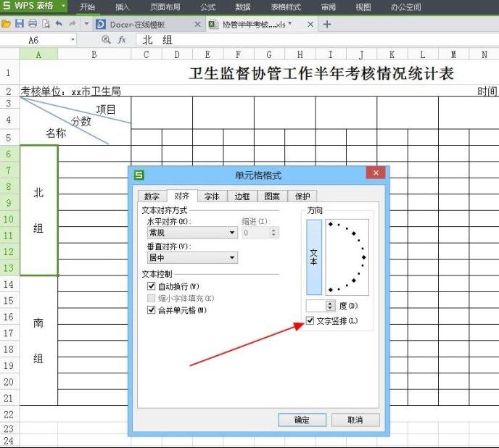
Task: Open the 办公空间 ribbon tab
Action: pyautogui.click(x=405, y=7)
